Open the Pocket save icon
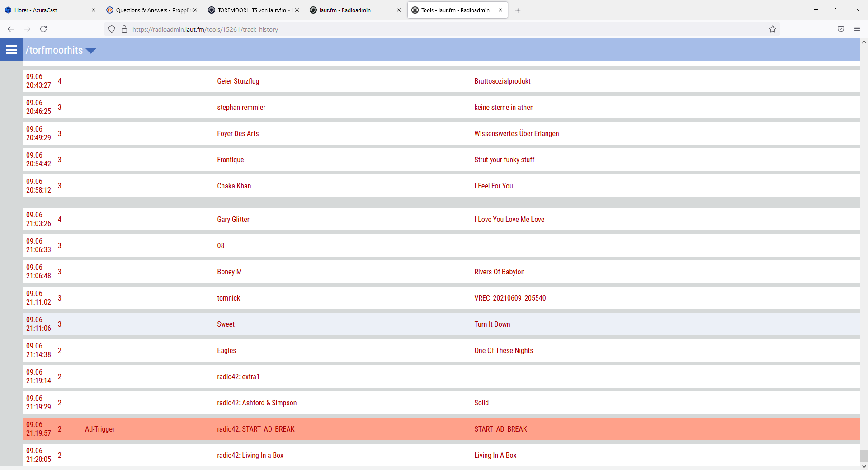868x470 pixels. (841, 29)
